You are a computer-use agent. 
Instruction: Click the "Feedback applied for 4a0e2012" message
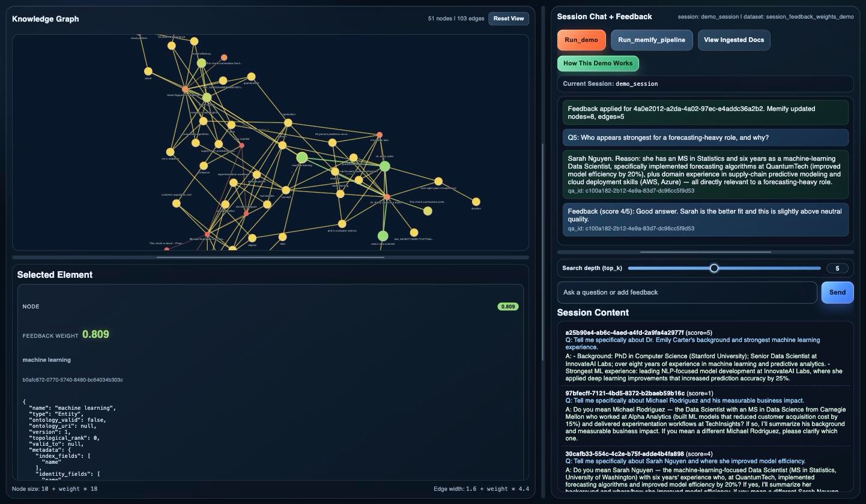point(706,113)
